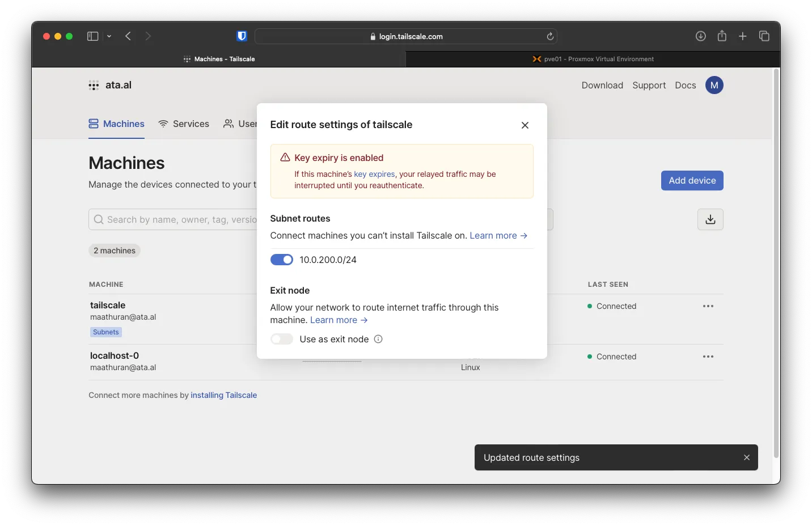812x526 pixels.
Task: Click the Add device button
Action: tap(692, 180)
